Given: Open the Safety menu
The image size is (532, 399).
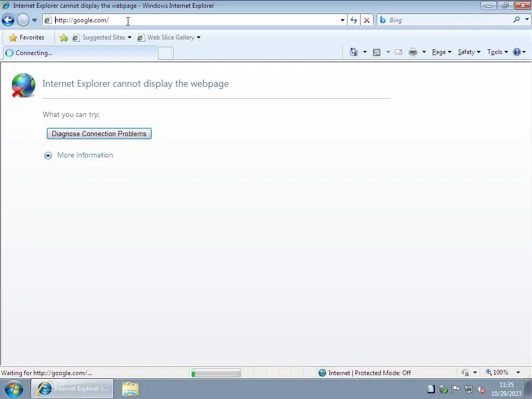Looking at the screenshot, I should pyautogui.click(x=469, y=52).
